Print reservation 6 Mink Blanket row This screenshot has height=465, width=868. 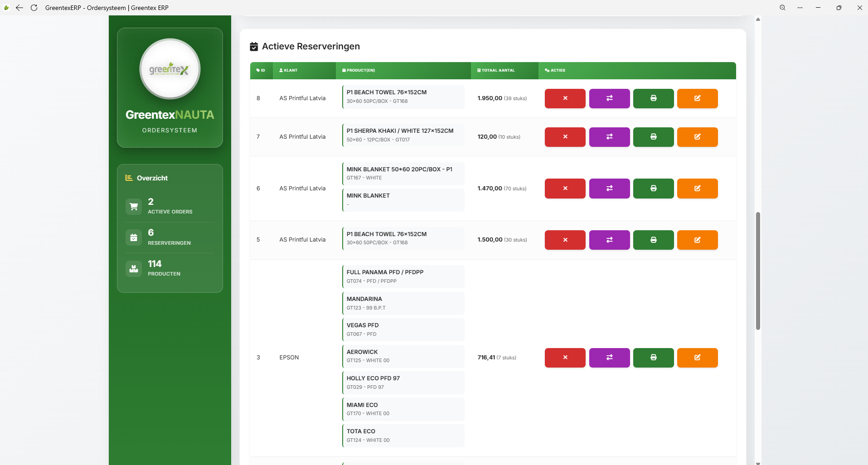pos(653,189)
